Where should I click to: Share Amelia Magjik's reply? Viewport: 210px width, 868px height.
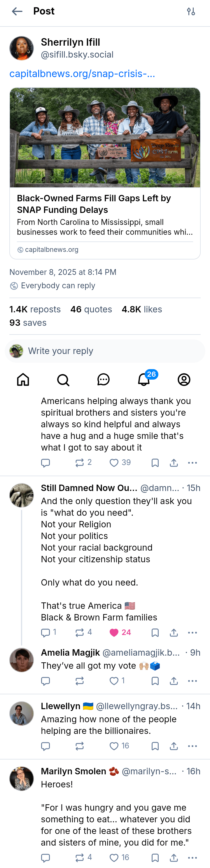pyautogui.click(x=174, y=681)
